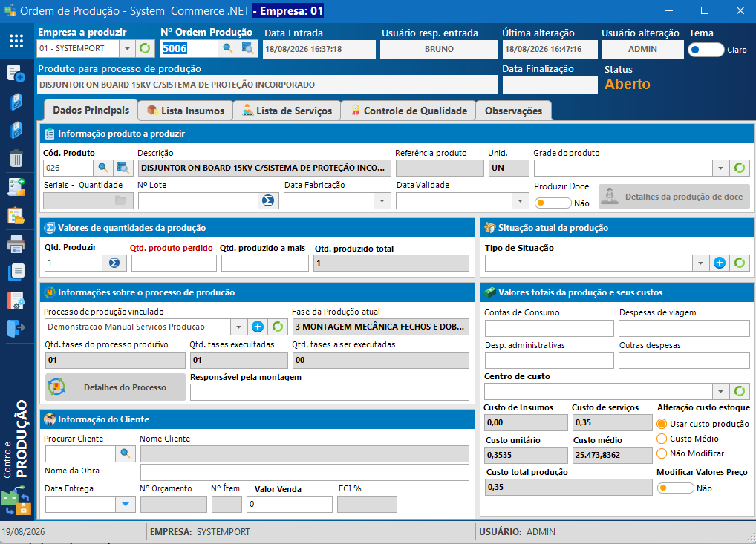Click Detalhes da produção de doce button
The width and height of the screenshot is (756, 544).
click(674, 197)
